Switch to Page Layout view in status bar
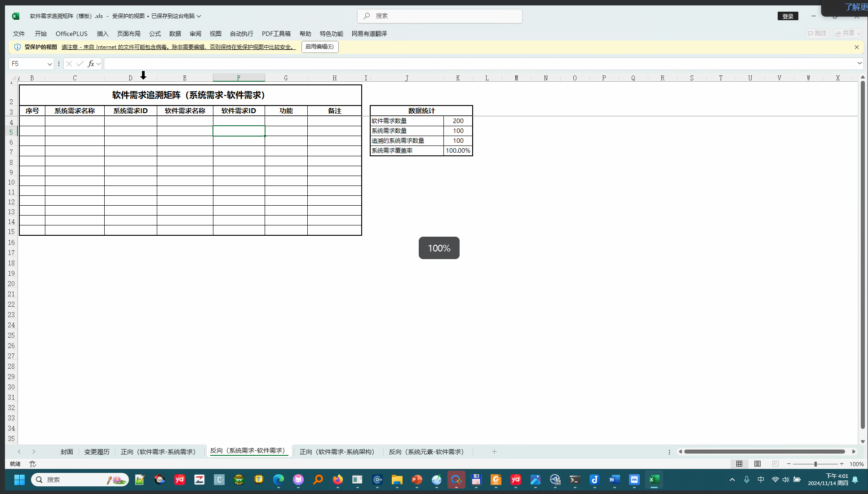This screenshot has width=868, height=494. click(x=757, y=464)
